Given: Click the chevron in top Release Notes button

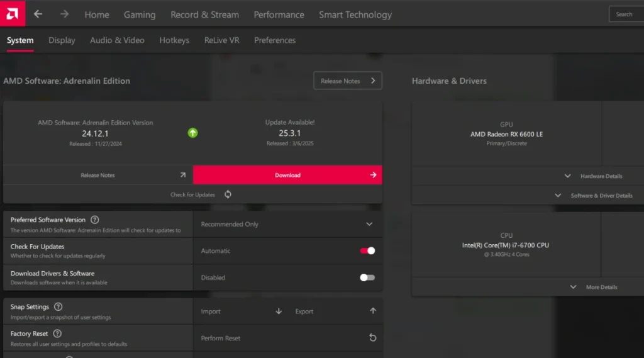Looking at the screenshot, I should 373,81.
